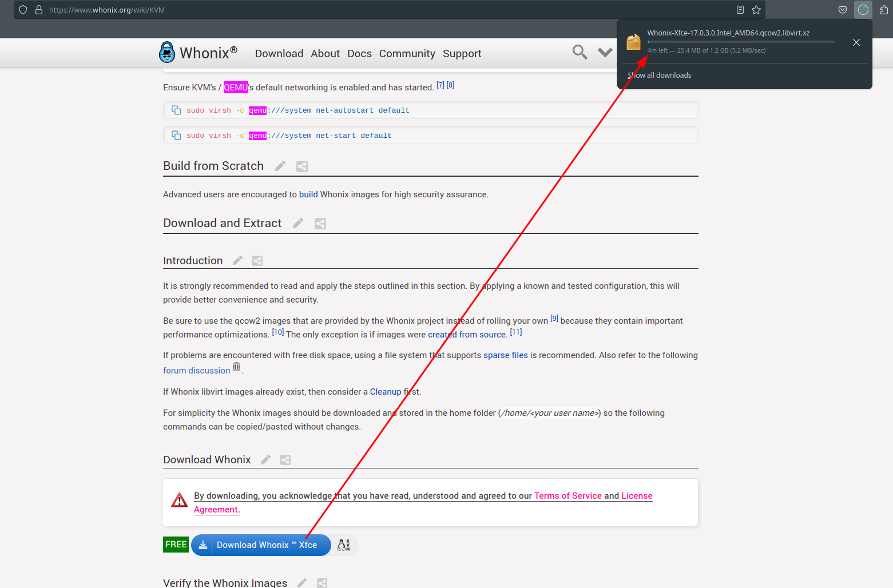Click the shield tracking protection icon

pos(23,10)
